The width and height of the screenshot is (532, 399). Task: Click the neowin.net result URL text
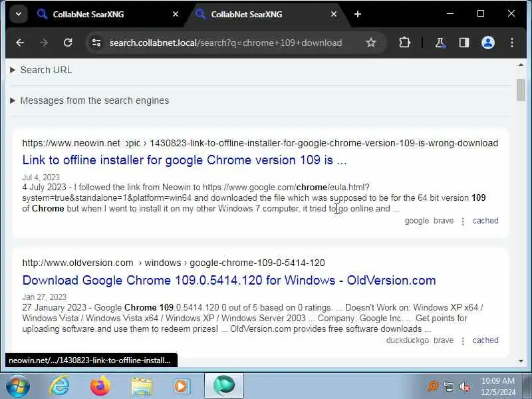point(260,143)
